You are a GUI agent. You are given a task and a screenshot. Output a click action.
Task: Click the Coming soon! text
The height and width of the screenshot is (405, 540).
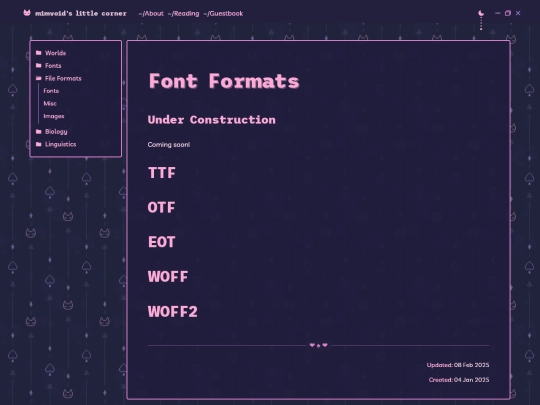coord(169,145)
